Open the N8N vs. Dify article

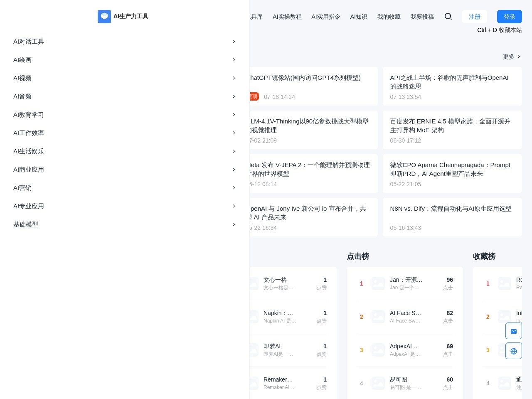(x=451, y=209)
